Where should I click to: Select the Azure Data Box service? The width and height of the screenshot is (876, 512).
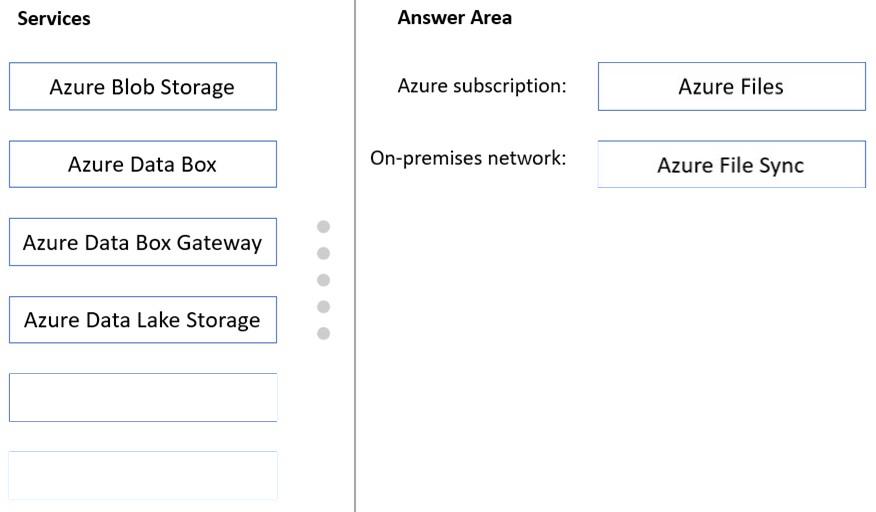click(143, 164)
